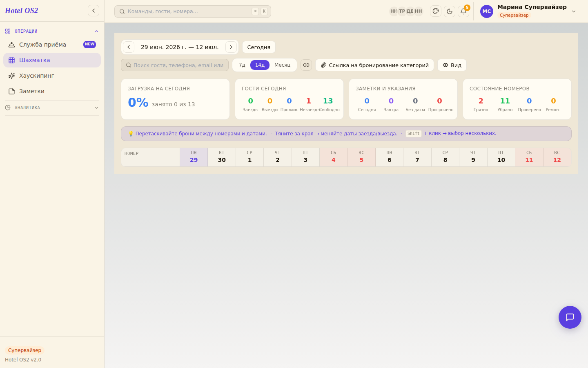The image size is (588, 368).
Task: Open the chat bubble floating button
Action: point(570,317)
